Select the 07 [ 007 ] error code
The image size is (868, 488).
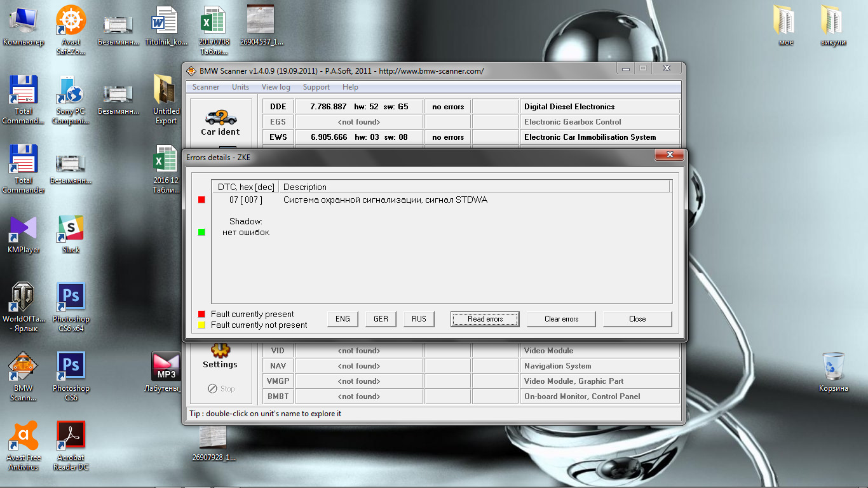[245, 200]
